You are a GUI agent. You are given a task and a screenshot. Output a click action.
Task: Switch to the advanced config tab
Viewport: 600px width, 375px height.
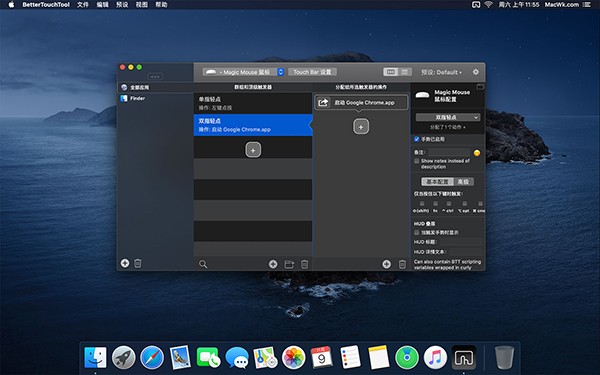[463, 182]
